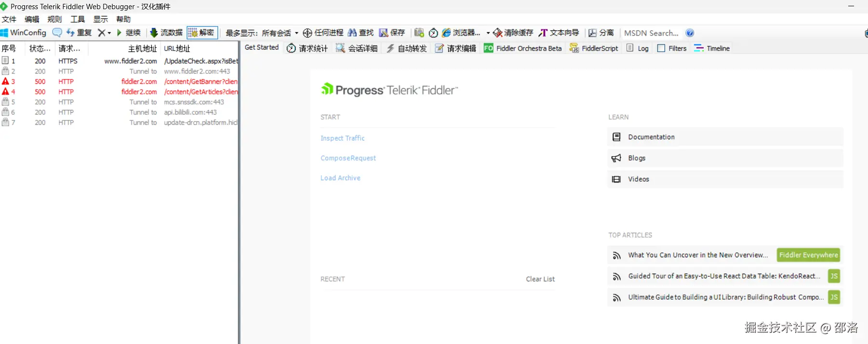Toggle 流数据 streaming mode
Screen dimensions: 868x344
tap(166, 33)
